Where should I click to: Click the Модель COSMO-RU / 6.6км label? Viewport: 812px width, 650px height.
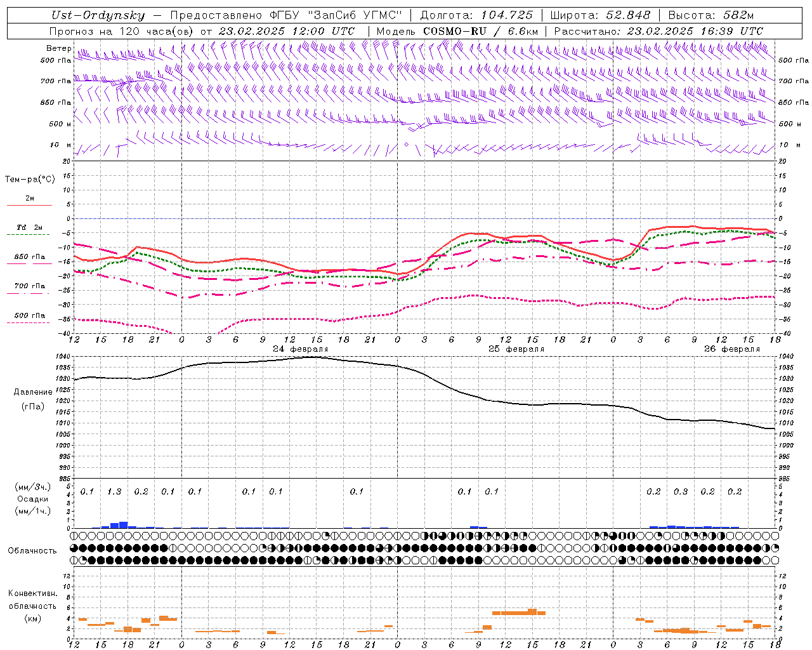point(457,31)
